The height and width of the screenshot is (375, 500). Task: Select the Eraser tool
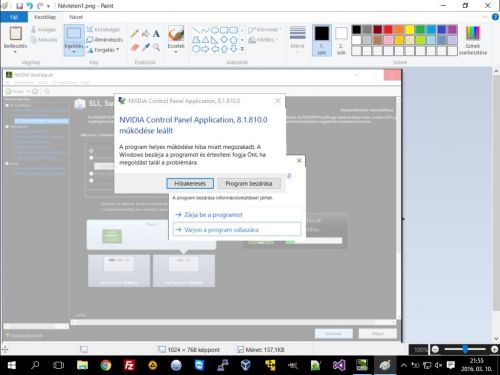tap(135, 47)
